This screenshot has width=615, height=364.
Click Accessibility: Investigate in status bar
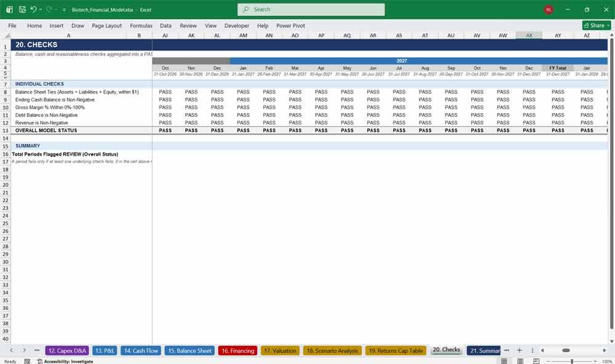click(x=65, y=362)
